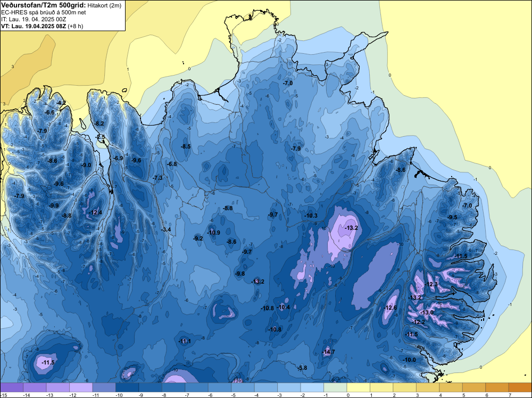Click the -12.4 temperature label
Image resolution: width=532 pixels, height=398 pixels.
(x=95, y=212)
